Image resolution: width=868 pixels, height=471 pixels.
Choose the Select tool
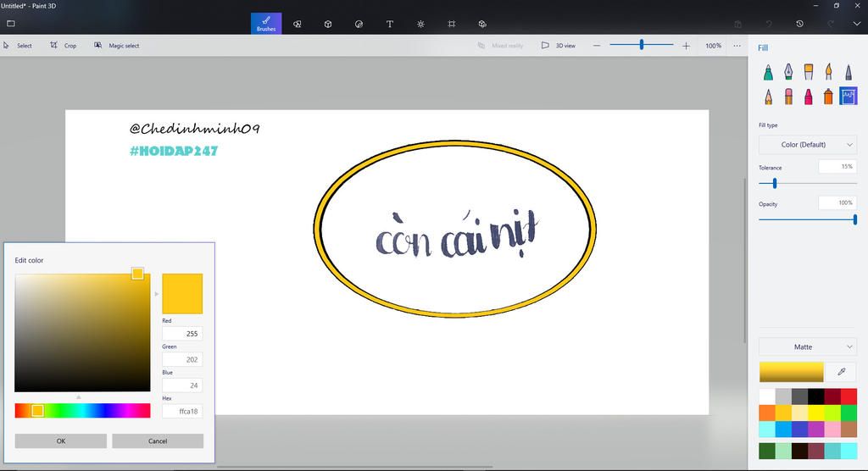point(18,46)
